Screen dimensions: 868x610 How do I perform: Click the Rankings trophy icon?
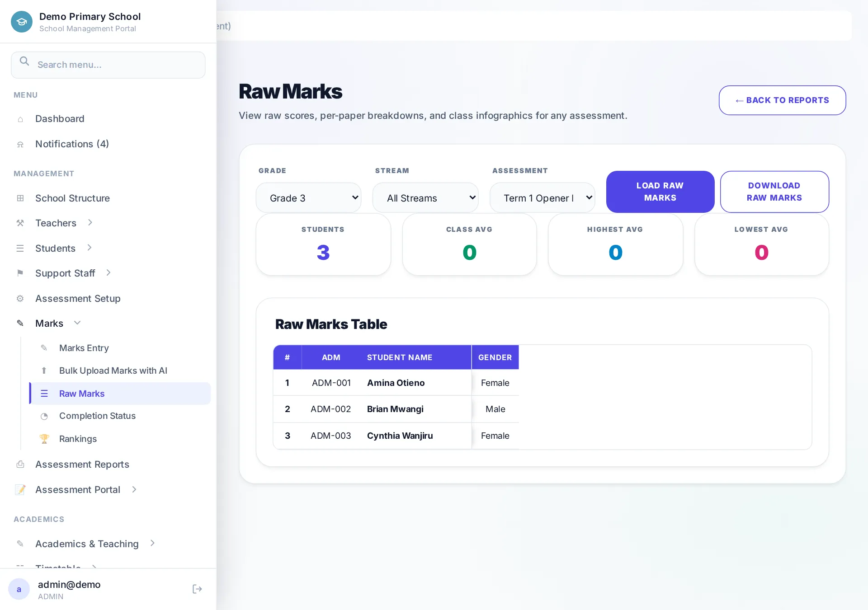[44, 439]
